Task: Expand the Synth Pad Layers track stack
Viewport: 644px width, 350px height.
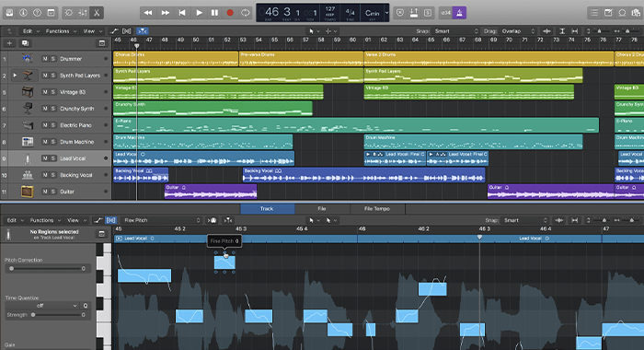Action: [15, 76]
